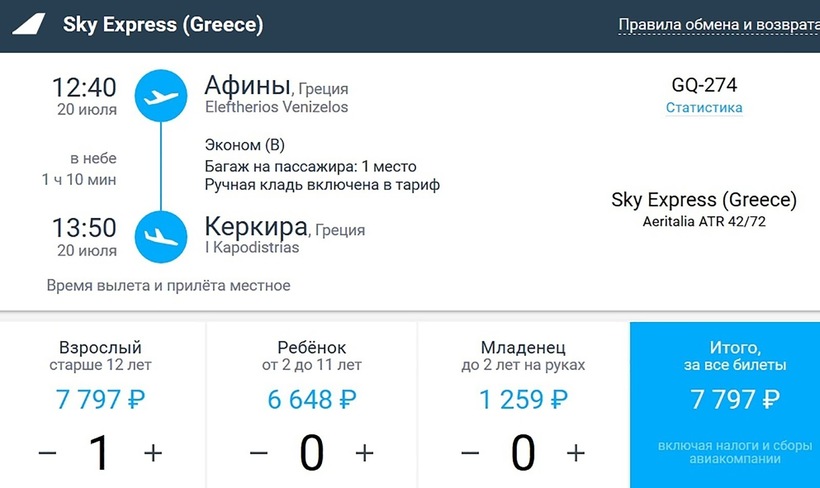
Task: Click the Sky Express (Greece) header title
Action: 163,25
